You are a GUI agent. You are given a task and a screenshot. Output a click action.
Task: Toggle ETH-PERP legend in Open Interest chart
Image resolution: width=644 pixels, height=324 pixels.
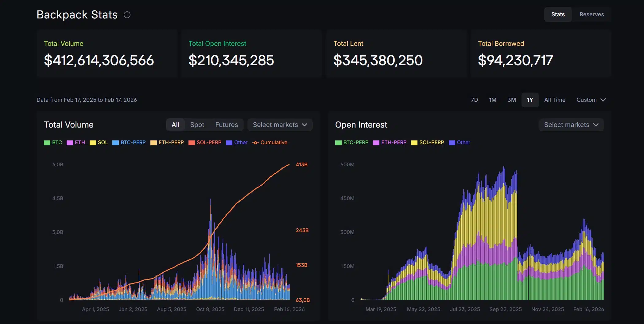coord(390,143)
